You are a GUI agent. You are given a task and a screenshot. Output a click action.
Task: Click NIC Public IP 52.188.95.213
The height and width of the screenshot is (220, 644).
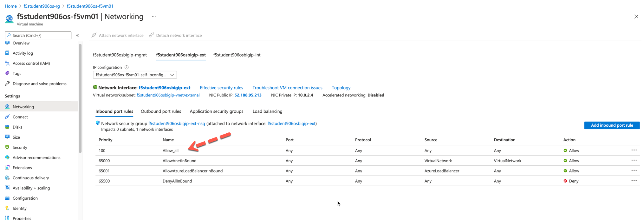click(248, 95)
